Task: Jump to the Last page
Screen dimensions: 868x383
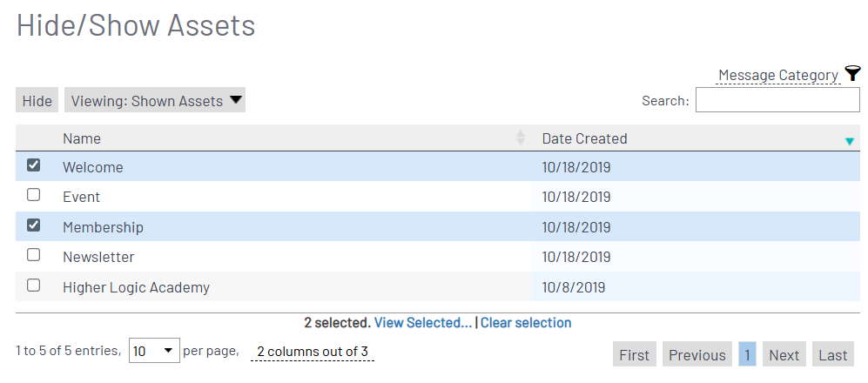Action: [832, 354]
